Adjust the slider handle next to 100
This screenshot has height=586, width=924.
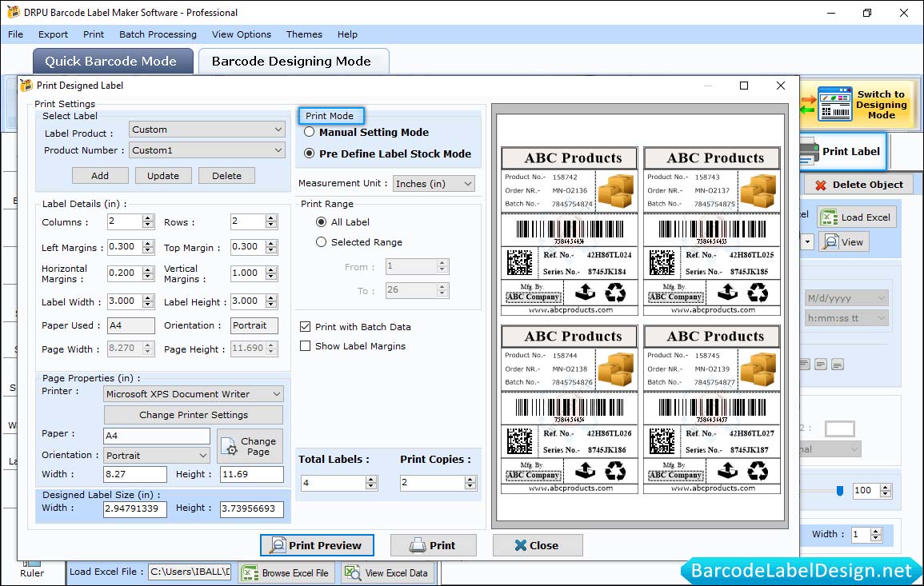tap(840, 491)
